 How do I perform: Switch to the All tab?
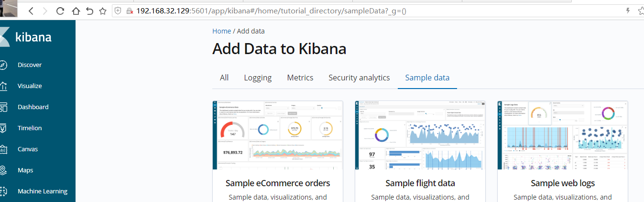[224, 78]
